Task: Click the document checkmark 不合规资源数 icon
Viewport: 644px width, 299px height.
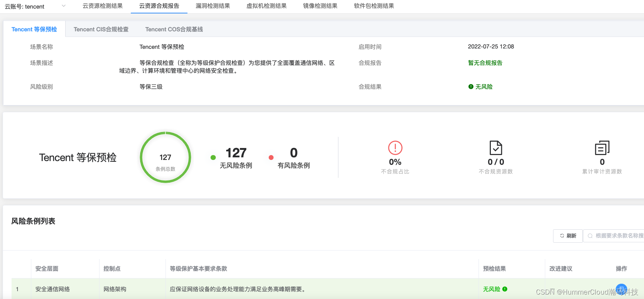Action: coord(496,148)
